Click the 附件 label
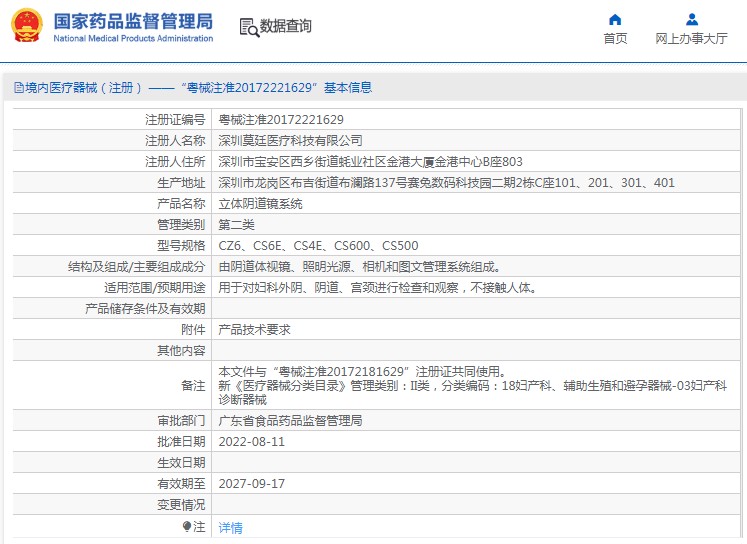747x544 pixels. [193, 329]
